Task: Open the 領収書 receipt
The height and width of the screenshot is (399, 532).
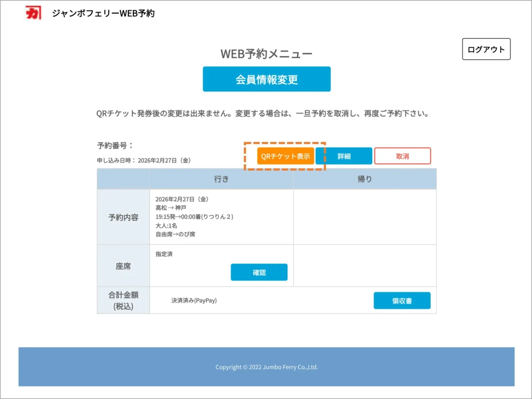Action: pyautogui.click(x=402, y=301)
